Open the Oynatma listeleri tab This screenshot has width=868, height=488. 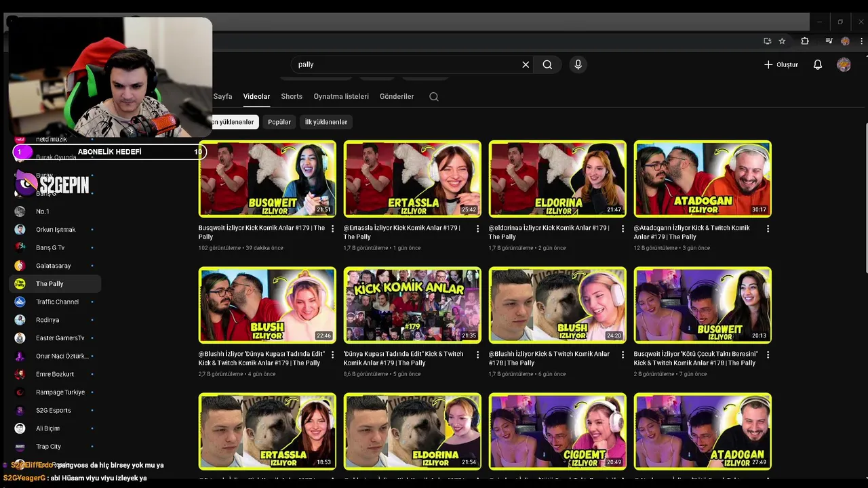coord(341,96)
